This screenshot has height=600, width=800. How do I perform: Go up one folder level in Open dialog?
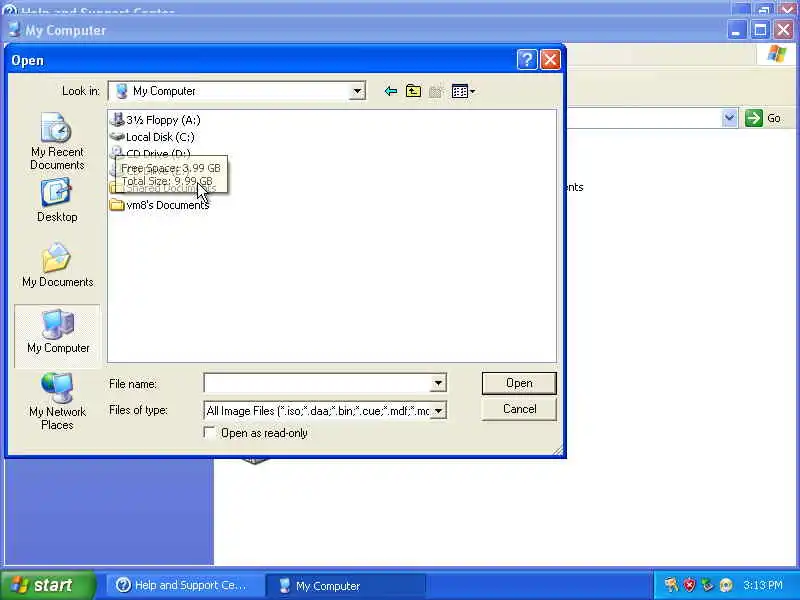click(413, 91)
